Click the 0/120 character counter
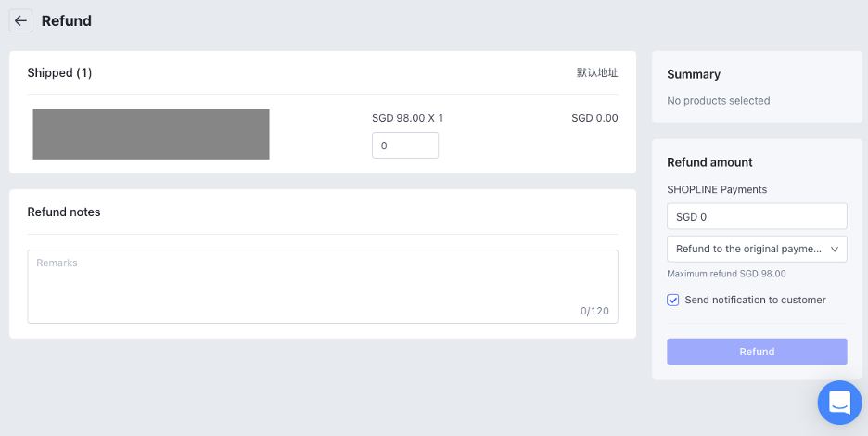The width and height of the screenshot is (868, 436). (x=594, y=311)
